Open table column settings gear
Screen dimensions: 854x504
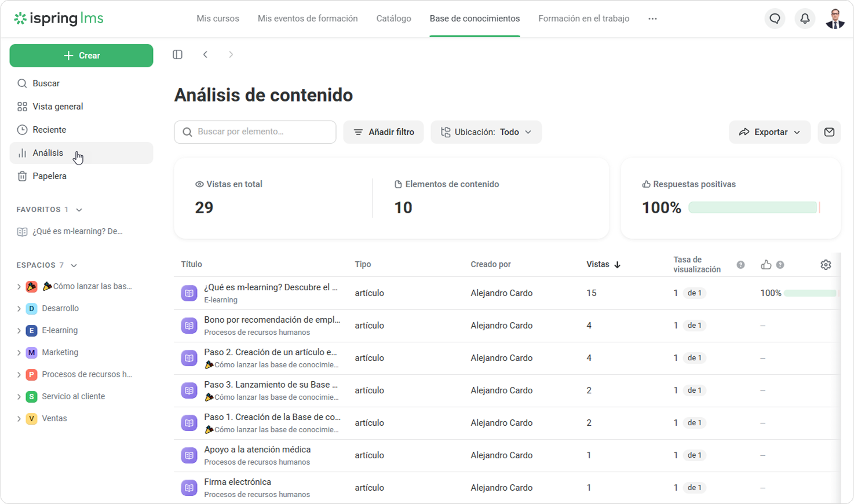(x=826, y=265)
